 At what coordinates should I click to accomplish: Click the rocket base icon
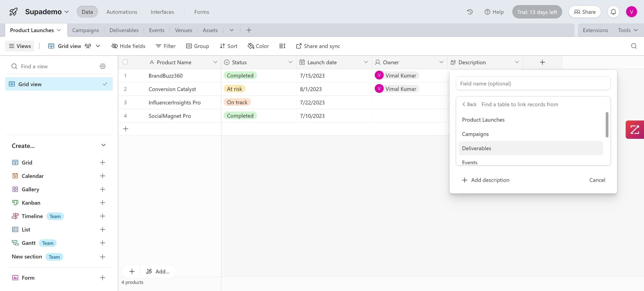pyautogui.click(x=13, y=12)
